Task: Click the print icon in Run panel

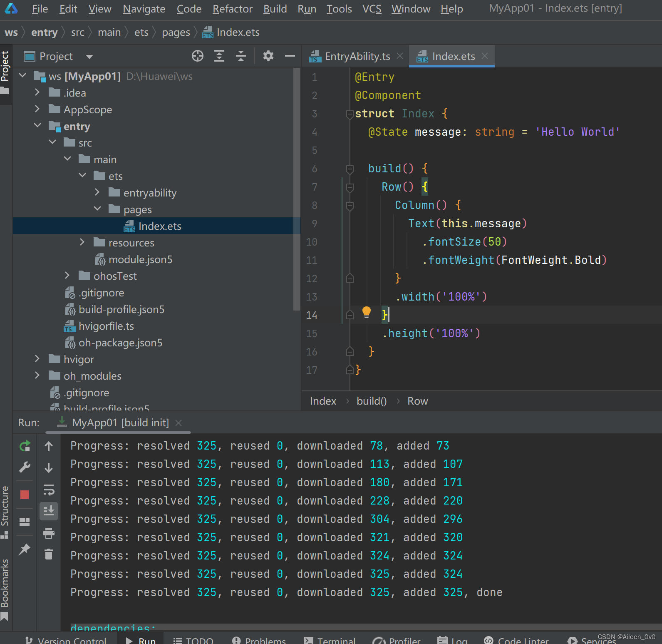Action: coord(49,533)
